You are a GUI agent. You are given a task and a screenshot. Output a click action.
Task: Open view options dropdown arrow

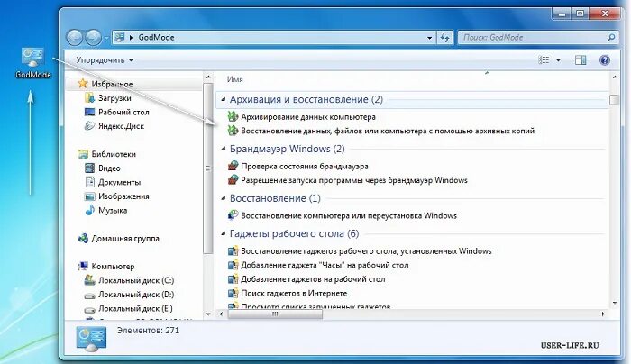(x=558, y=60)
